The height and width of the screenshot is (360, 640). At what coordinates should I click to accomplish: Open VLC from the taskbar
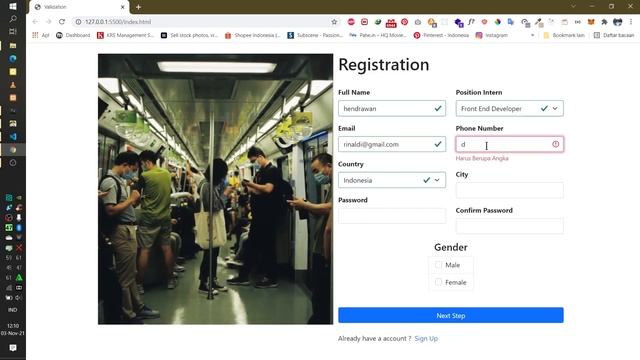[13, 84]
